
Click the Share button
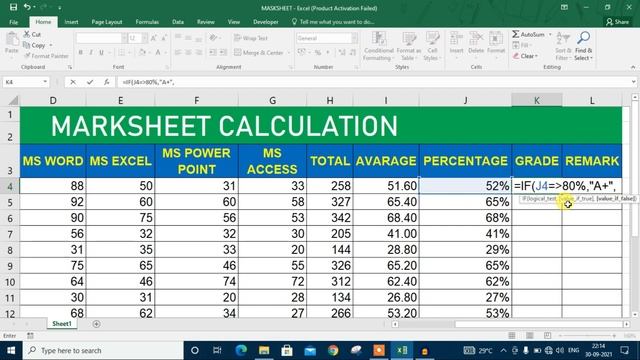(618, 22)
